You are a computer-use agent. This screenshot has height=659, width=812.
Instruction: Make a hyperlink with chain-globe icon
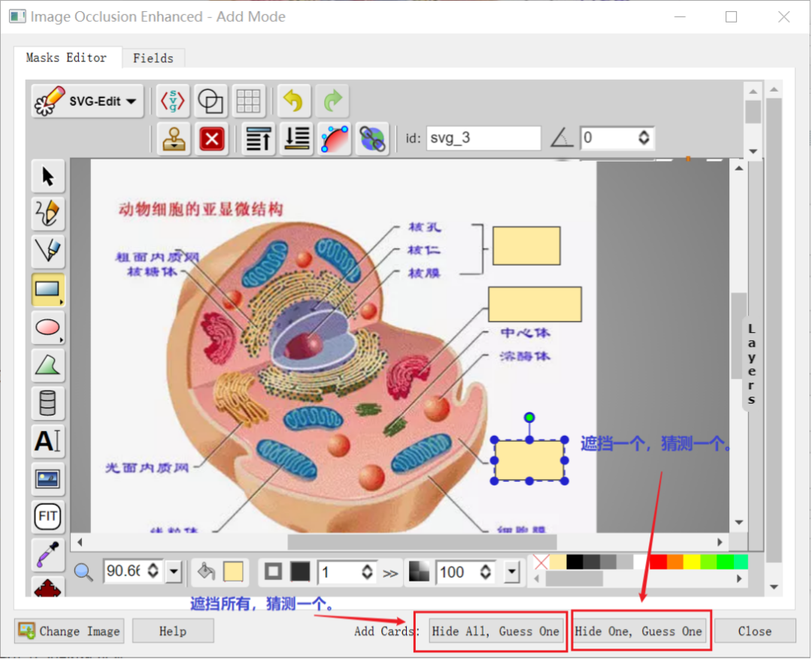pyautogui.click(x=372, y=139)
